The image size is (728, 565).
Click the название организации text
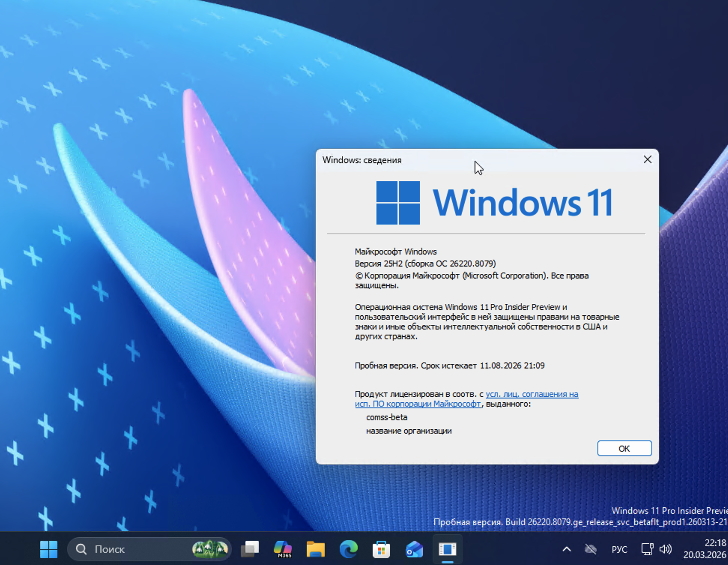[409, 431]
